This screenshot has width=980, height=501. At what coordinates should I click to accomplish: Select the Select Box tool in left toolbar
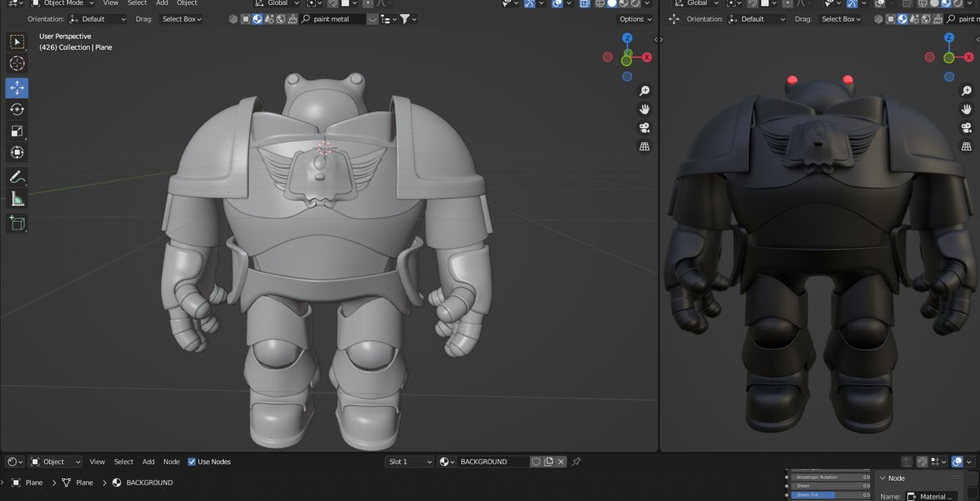click(x=17, y=42)
